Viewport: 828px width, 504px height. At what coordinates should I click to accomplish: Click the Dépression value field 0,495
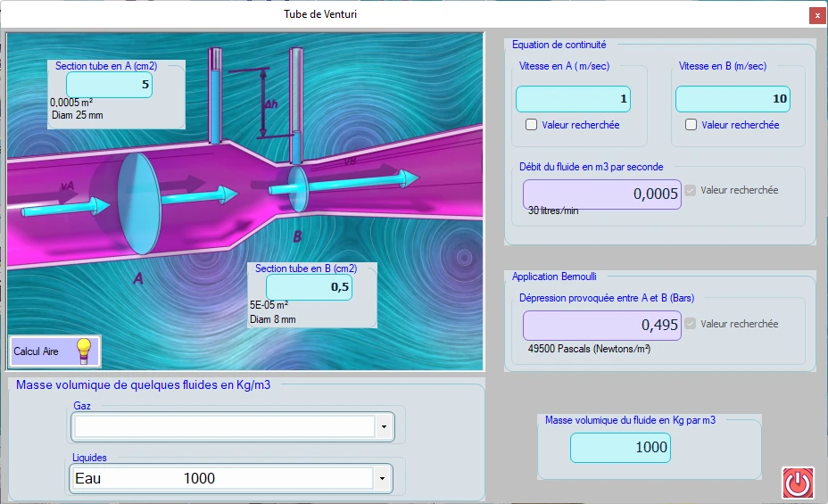click(x=602, y=325)
